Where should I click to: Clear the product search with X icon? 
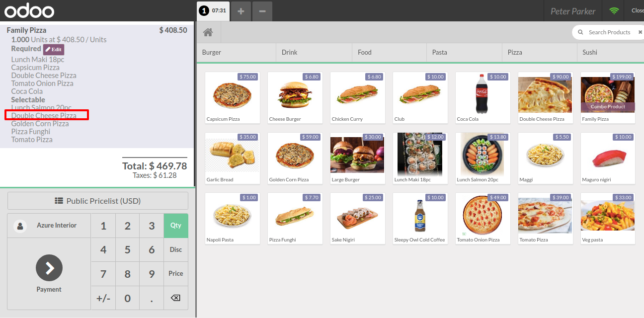coord(640,32)
